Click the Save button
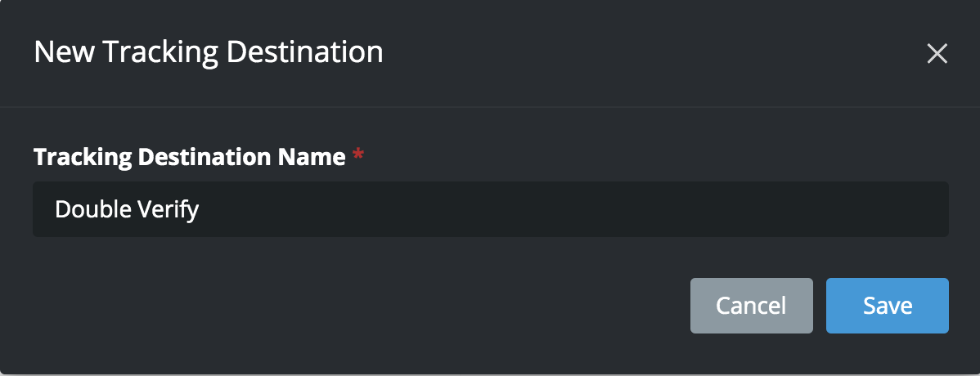 (x=887, y=306)
